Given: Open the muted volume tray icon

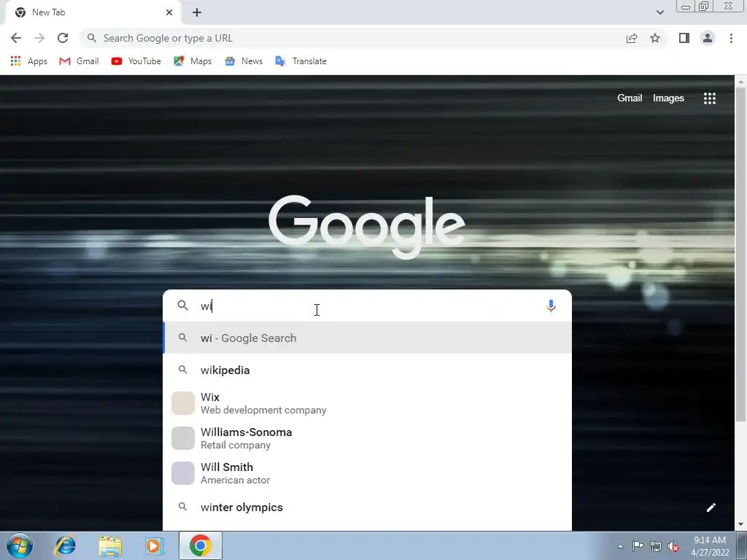Looking at the screenshot, I should (673, 547).
